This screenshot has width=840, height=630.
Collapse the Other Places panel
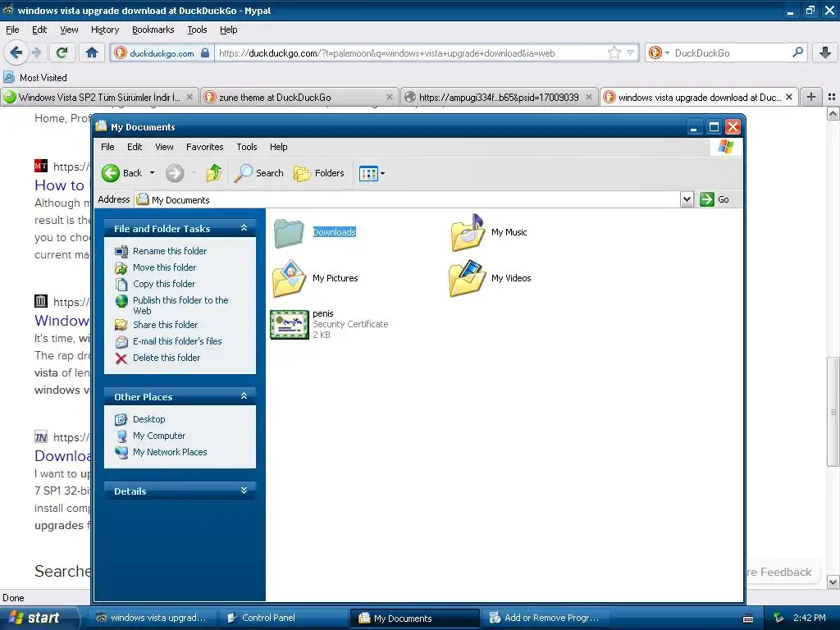[x=244, y=396]
